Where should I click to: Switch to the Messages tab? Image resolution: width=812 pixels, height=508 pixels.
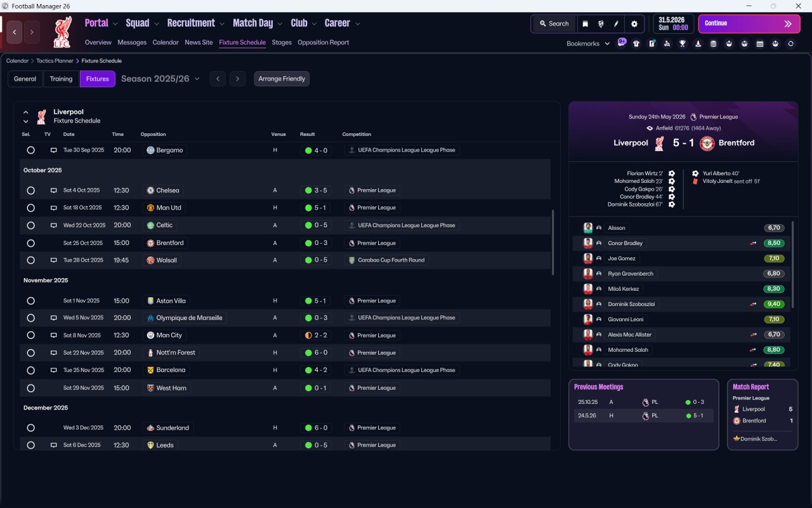point(132,43)
